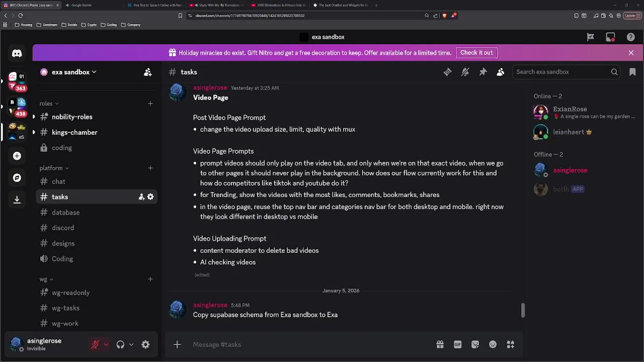Screen dimensions: 644x362
Task: Open the headphone output options arrow
Action: pyautogui.click(x=131, y=344)
